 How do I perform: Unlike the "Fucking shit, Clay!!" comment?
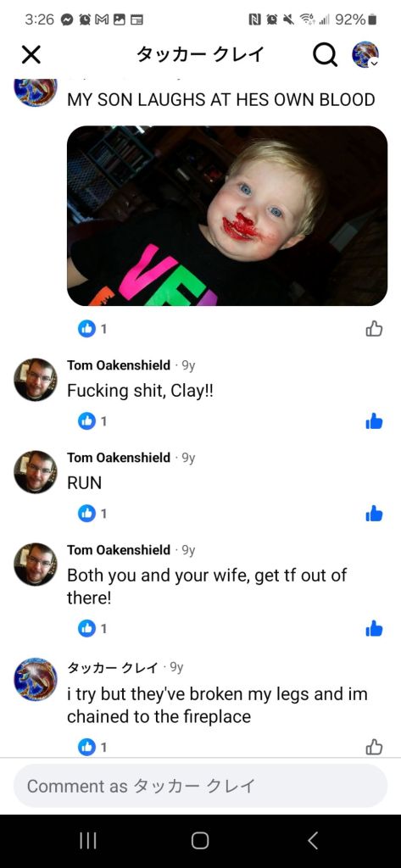pyautogui.click(x=374, y=422)
